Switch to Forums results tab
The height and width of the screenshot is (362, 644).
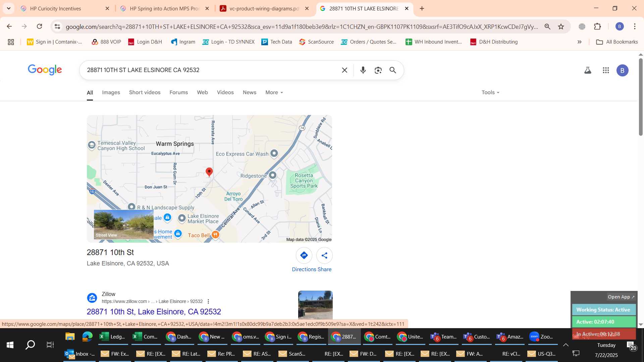(x=179, y=93)
